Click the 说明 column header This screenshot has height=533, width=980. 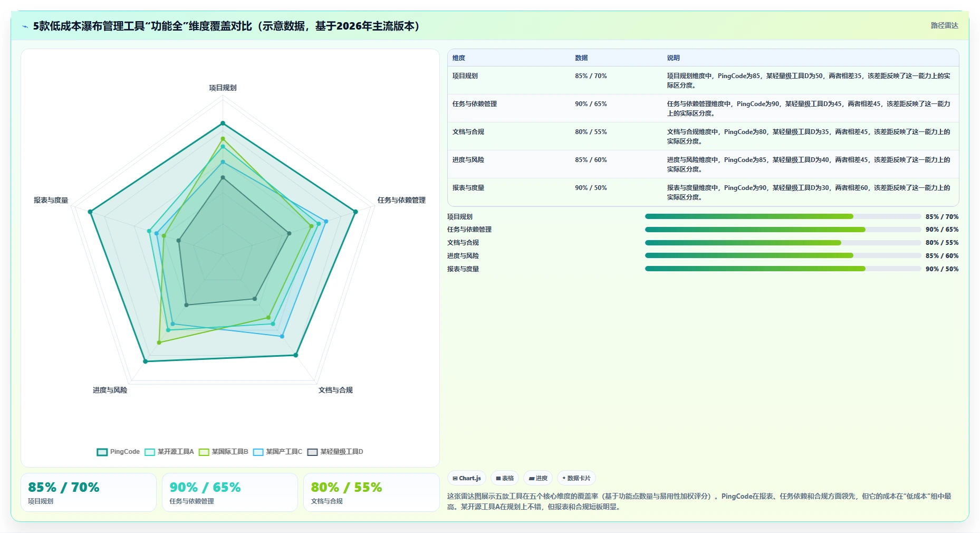673,58
